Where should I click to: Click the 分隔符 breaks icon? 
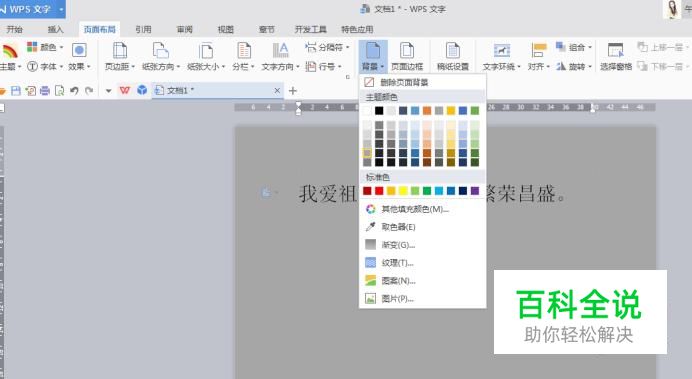(x=311, y=47)
